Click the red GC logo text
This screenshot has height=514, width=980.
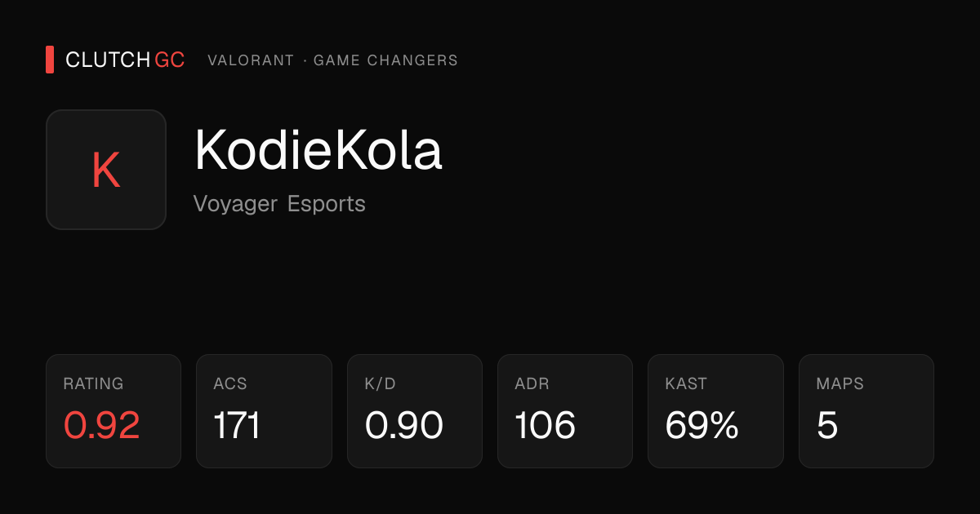170,60
